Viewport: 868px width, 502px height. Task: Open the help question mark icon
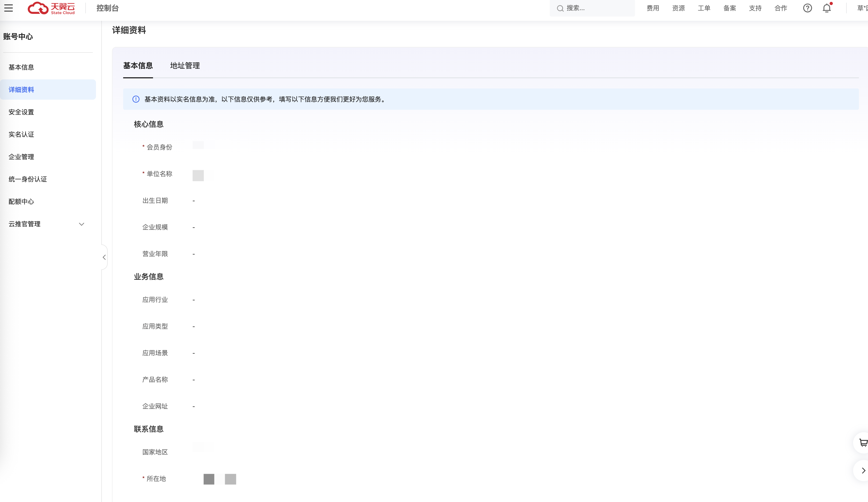coord(807,8)
